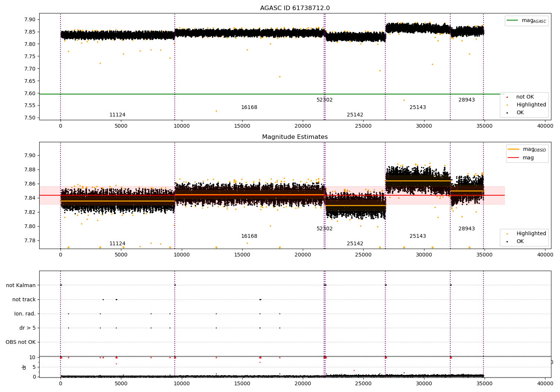Click the 'OBS not OK' row label
This screenshot has height=392, width=560.
21,342
